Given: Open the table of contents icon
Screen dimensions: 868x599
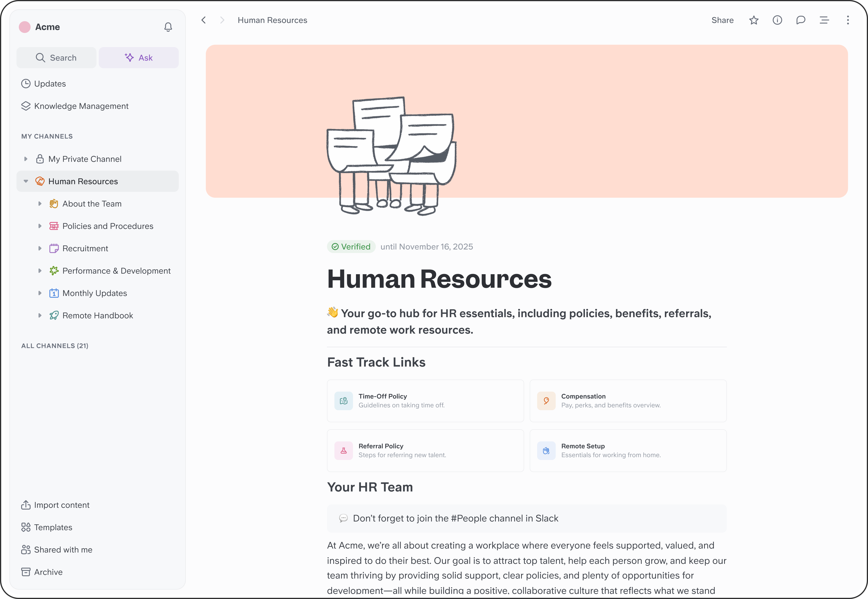Looking at the screenshot, I should pos(824,20).
